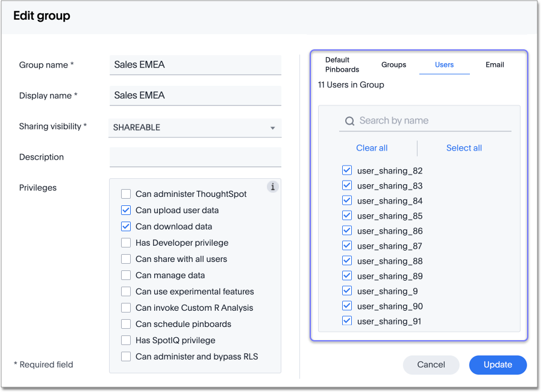
Task: Enable Has SpotIQ privilege checkbox
Action: click(x=126, y=340)
